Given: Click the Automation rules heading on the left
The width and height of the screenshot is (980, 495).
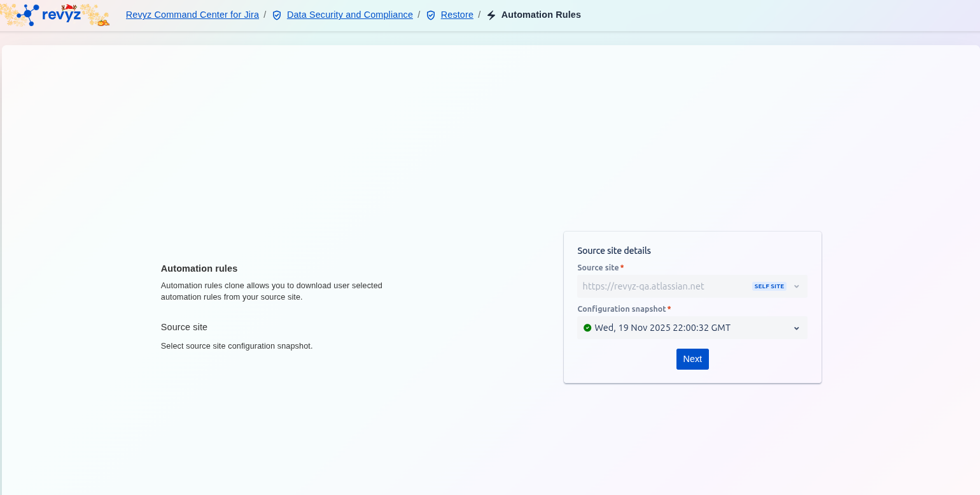Looking at the screenshot, I should point(199,268).
